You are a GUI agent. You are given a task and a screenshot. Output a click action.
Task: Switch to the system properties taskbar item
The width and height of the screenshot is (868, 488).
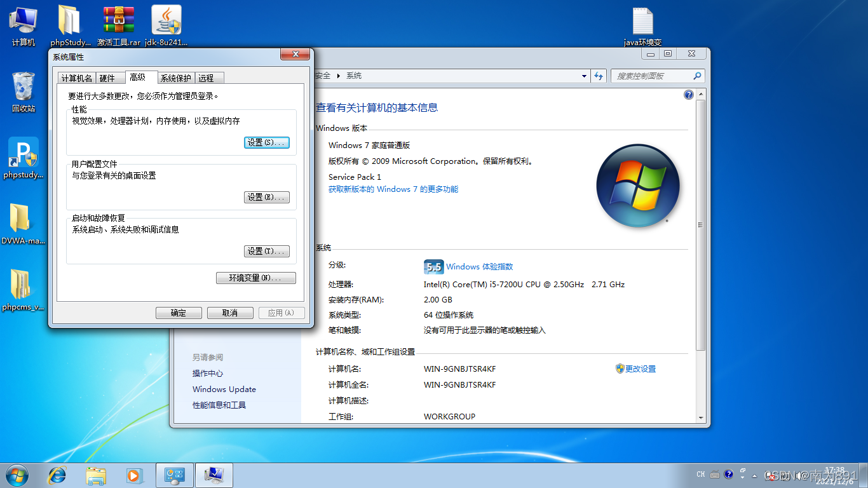[x=214, y=475]
